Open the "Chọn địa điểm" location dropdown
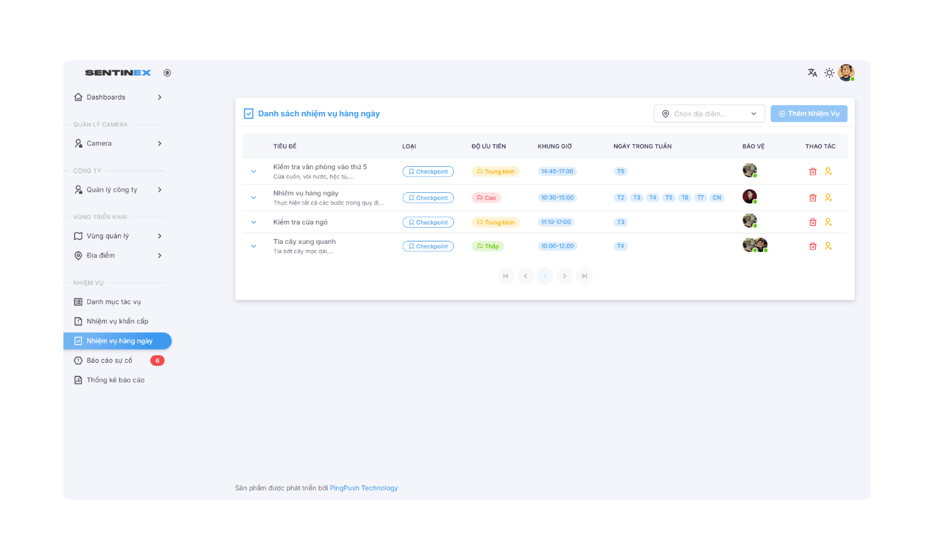Viewport: 934px width, 560px height. coord(709,114)
